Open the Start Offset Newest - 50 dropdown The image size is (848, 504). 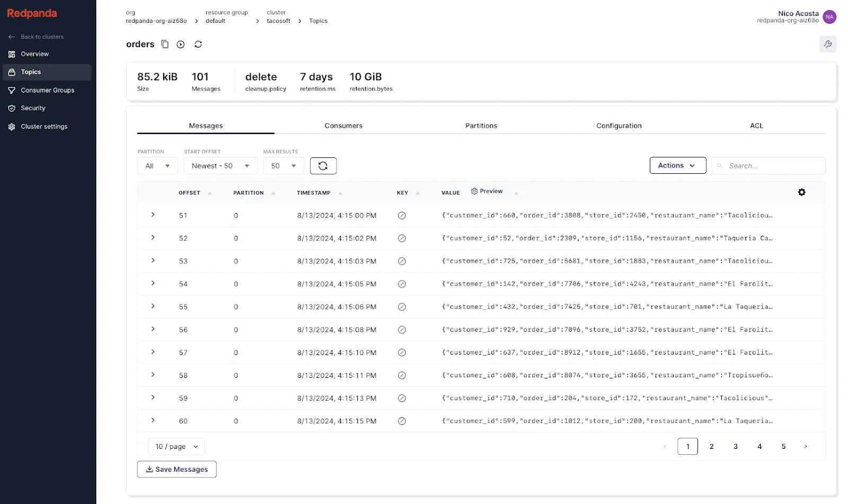(220, 166)
